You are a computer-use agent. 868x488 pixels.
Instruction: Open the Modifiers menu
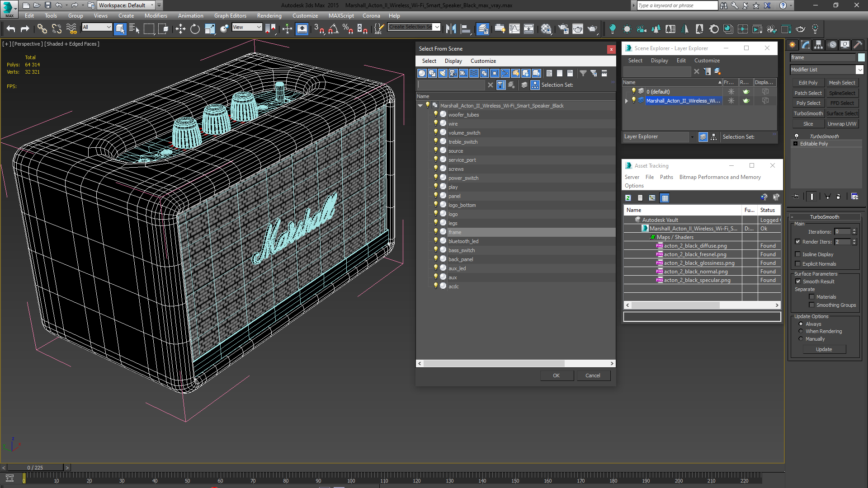pos(156,15)
